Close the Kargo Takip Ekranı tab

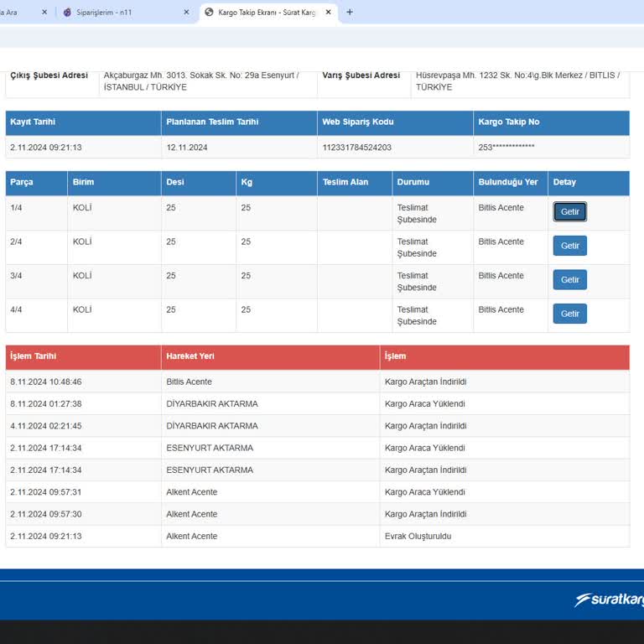(x=329, y=13)
